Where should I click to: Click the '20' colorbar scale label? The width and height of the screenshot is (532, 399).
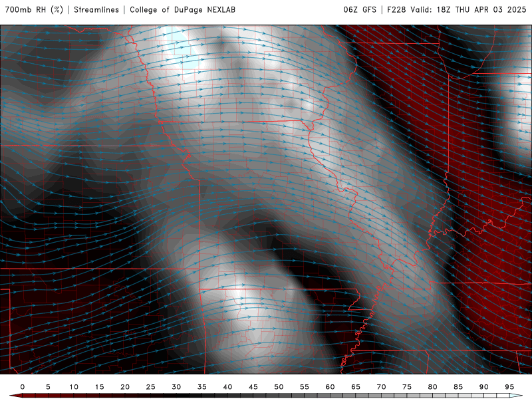click(x=125, y=387)
